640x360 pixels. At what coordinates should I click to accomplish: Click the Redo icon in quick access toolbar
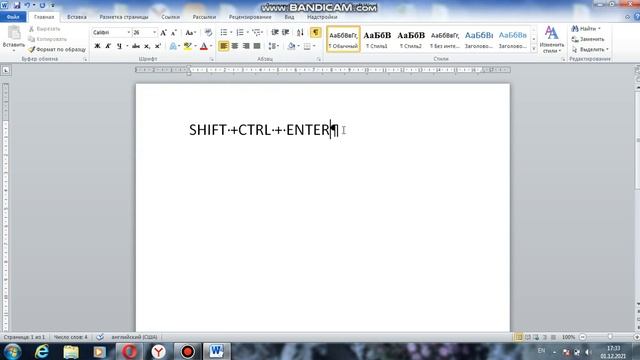(42, 5)
